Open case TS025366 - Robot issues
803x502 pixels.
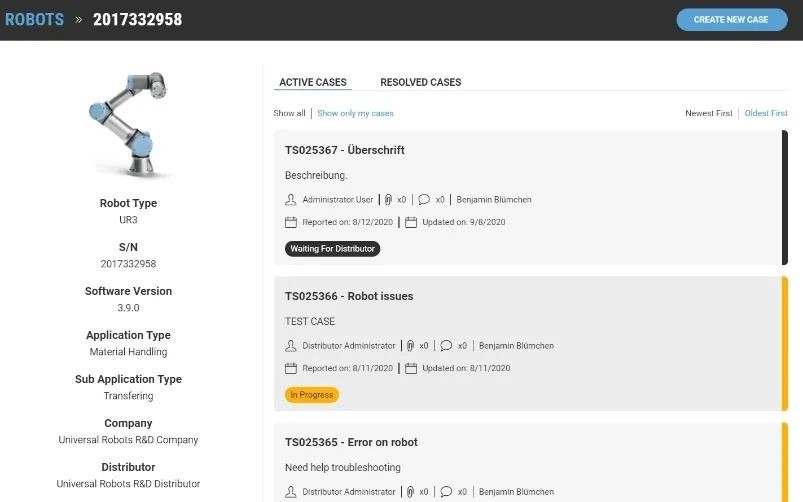point(349,296)
